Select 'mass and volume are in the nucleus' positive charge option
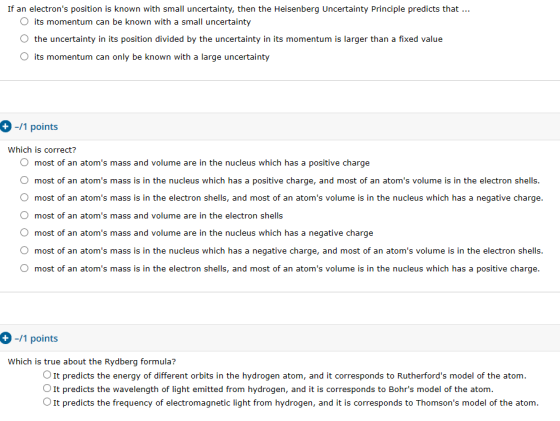Viewport: 560px width, 421px height. pyautogui.click(x=24, y=162)
